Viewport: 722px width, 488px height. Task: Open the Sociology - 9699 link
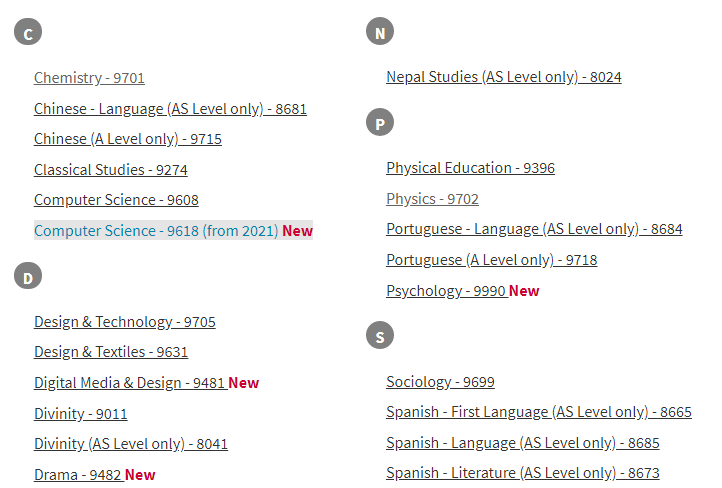440,382
